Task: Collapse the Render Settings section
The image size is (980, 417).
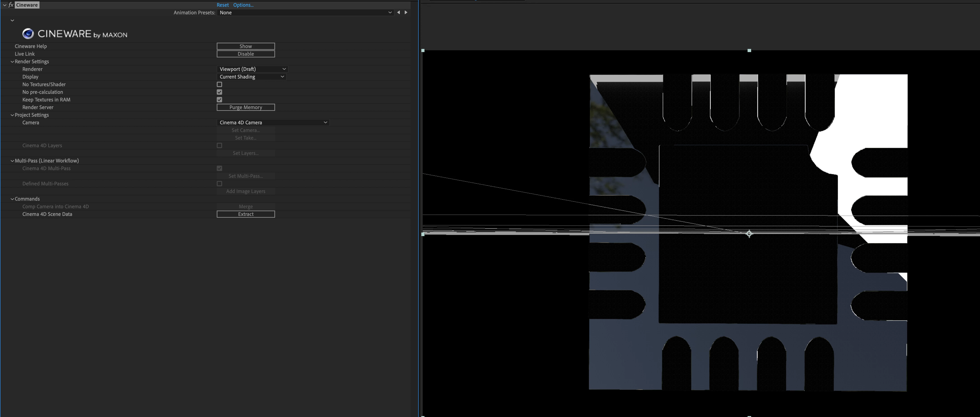Action: point(12,62)
